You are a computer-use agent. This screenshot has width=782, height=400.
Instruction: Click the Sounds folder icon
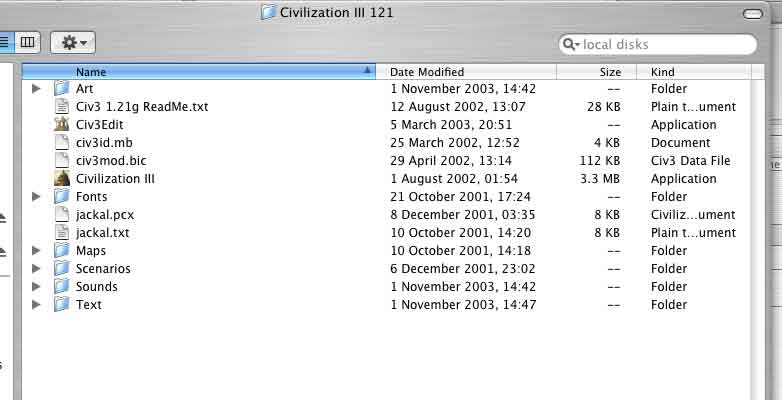pyautogui.click(x=61, y=286)
